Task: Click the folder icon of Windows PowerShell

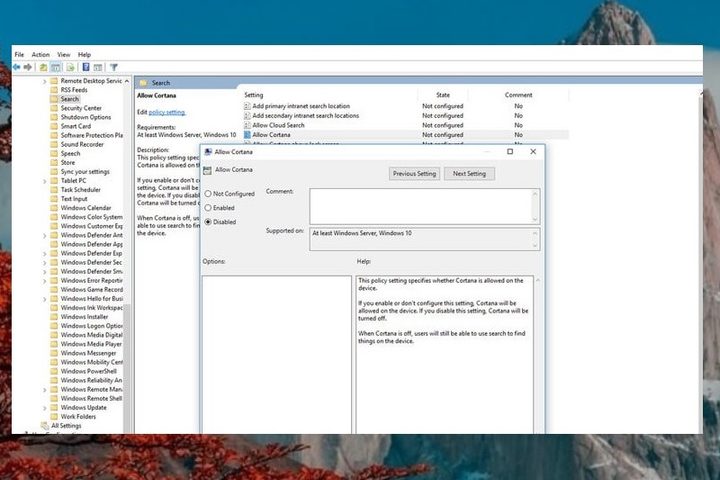Action: [54, 371]
